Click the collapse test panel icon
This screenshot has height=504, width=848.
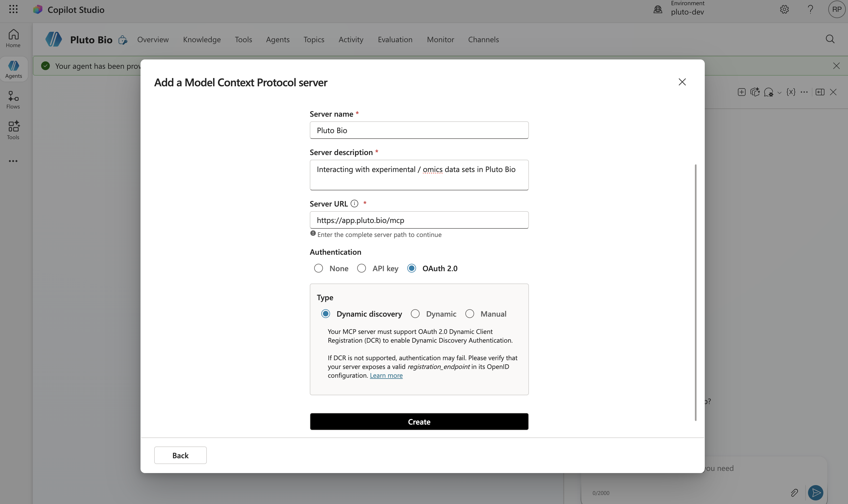pos(820,92)
